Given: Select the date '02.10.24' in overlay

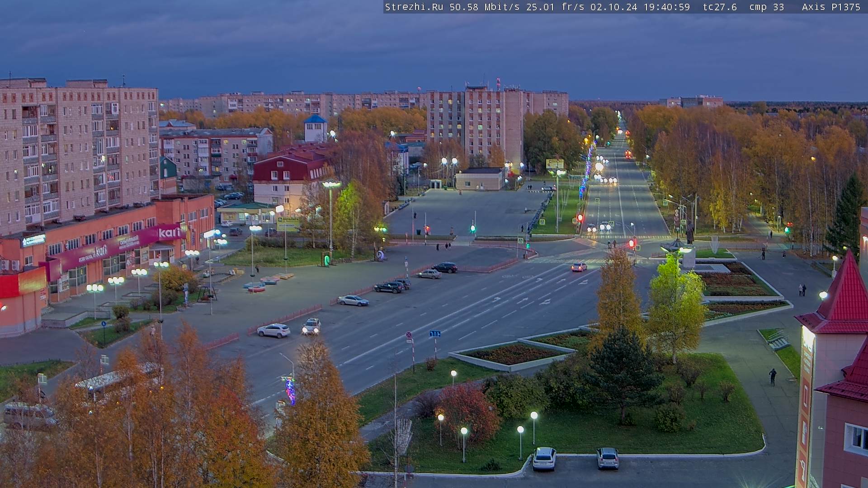Looking at the screenshot, I should (x=613, y=7).
